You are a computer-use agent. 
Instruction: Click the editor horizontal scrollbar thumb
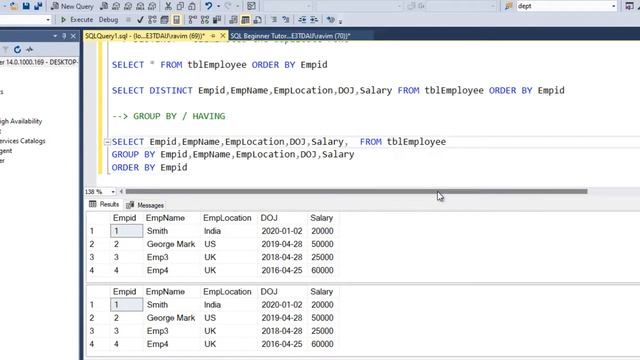356,191
